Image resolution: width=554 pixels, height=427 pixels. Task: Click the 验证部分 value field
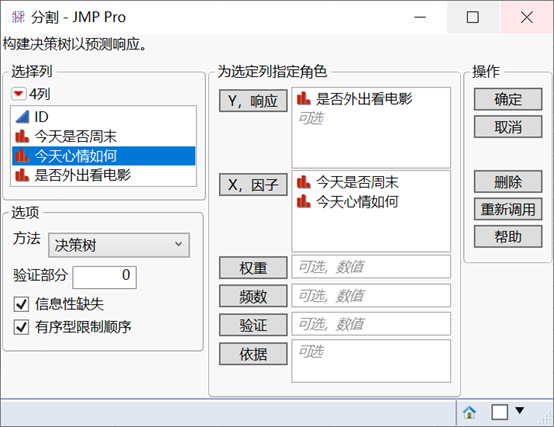pyautogui.click(x=105, y=277)
